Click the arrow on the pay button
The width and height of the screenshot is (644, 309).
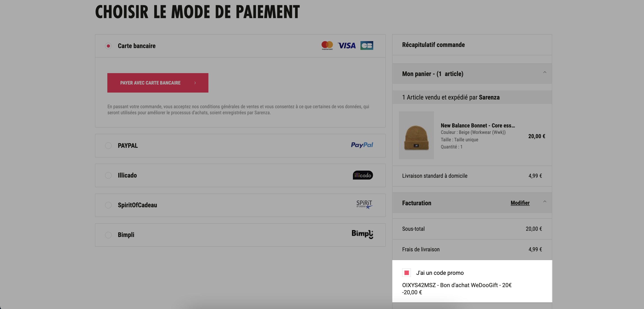(195, 83)
